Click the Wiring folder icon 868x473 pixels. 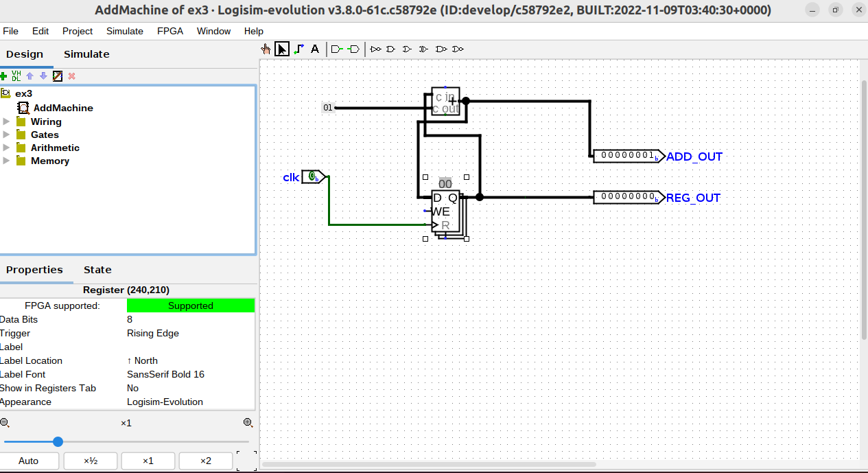tap(21, 122)
